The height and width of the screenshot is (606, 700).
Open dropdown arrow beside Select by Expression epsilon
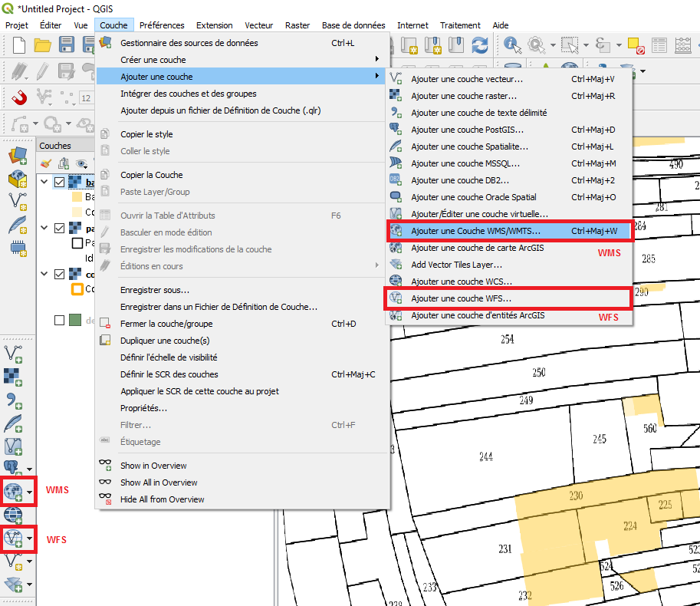click(x=619, y=45)
